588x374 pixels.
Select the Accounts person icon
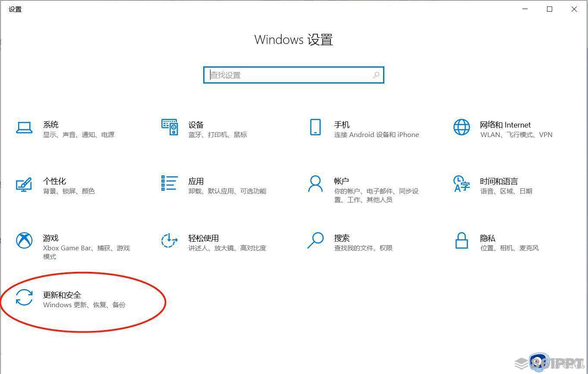click(x=315, y=183)
